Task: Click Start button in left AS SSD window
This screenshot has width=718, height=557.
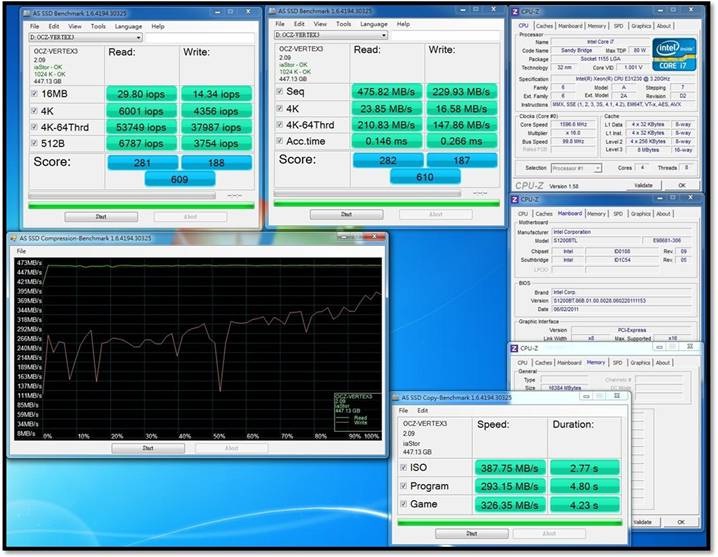Action: (101, 217)
